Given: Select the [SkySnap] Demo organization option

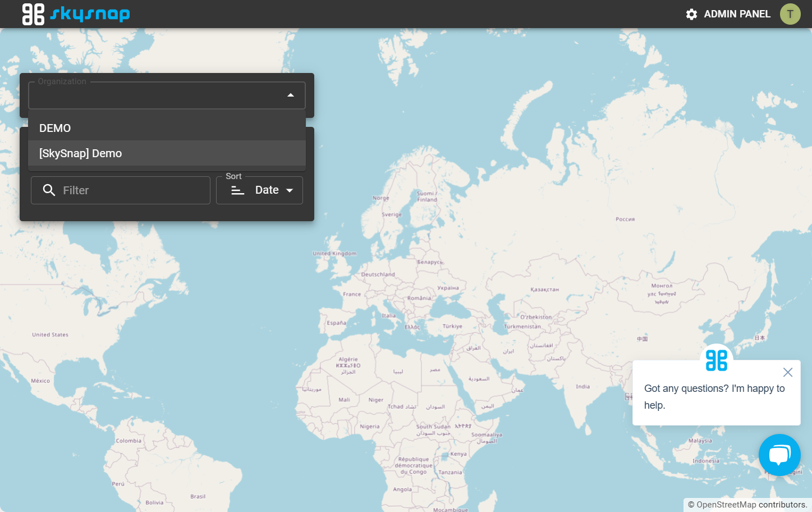Looking at the screenshot, I should tap(167, 153).
